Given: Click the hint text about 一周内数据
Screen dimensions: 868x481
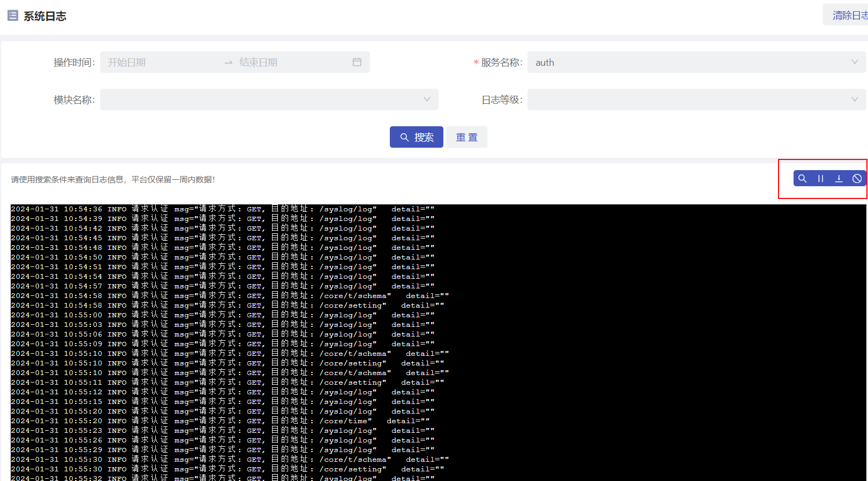Looking at the screenshot, I should tap(113, 179).
